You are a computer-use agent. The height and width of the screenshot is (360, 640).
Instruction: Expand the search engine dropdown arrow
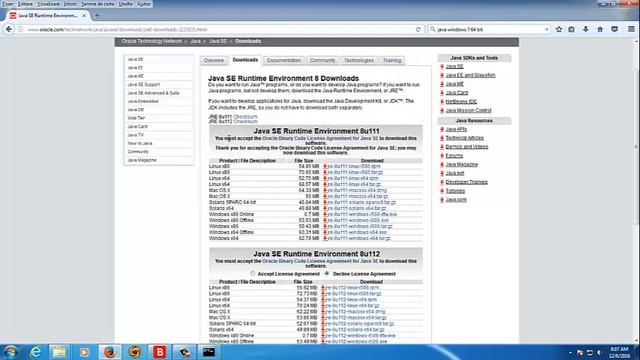point(547,29)
